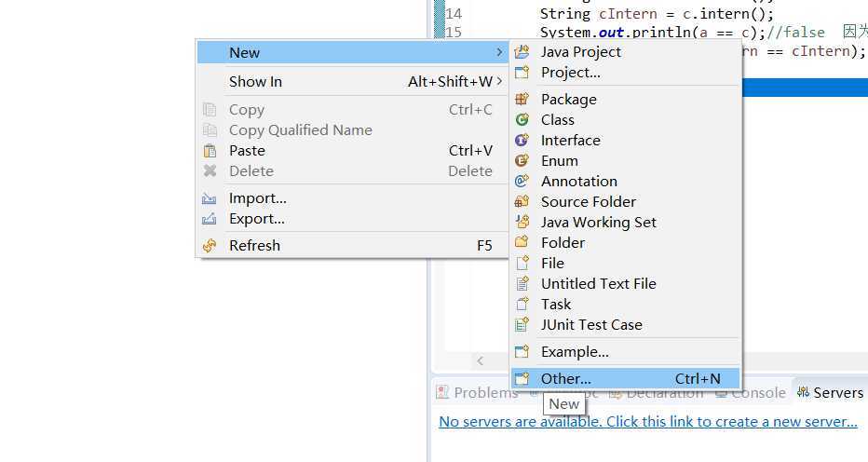Select Project... in the New submenu
This screenshot has width=868, height=462.
(x=626, y=73)
